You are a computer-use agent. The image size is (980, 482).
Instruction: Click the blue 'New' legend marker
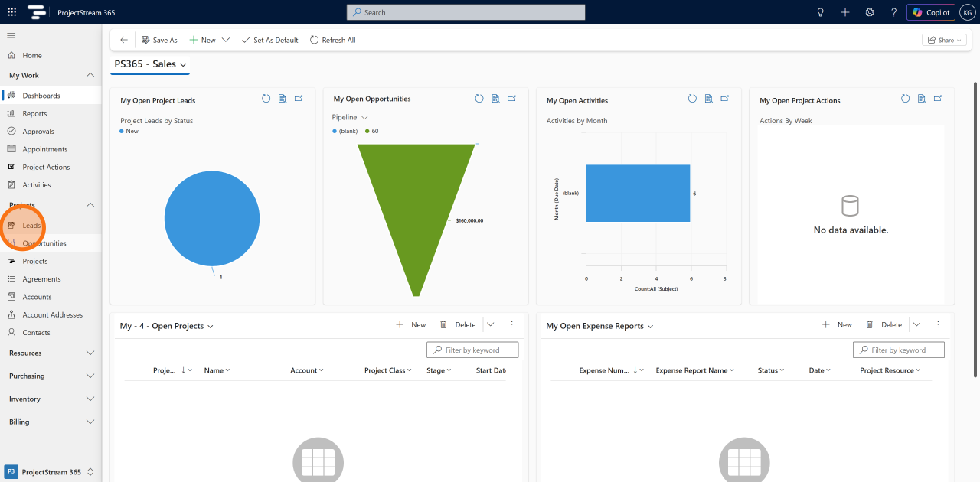[122, 131]
